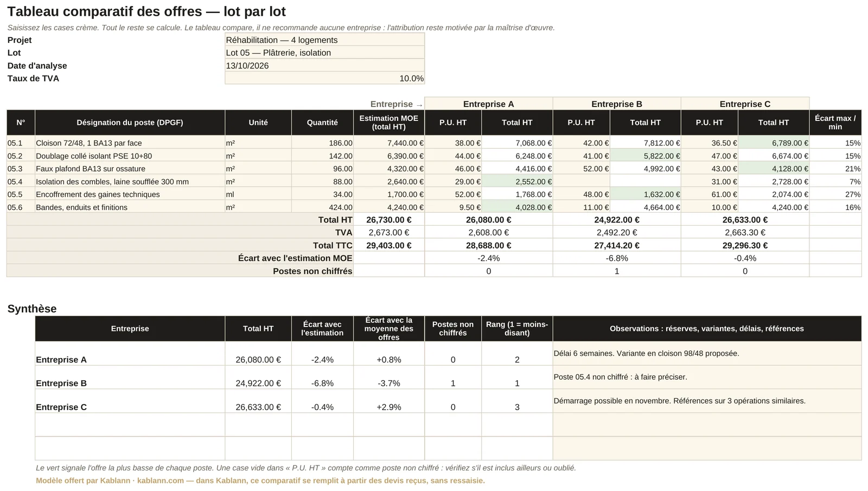Click "Isolation des combles, laine soufflée 300 mm"
Viewport: 868px width, 491px height.
[x=130, y=181]
